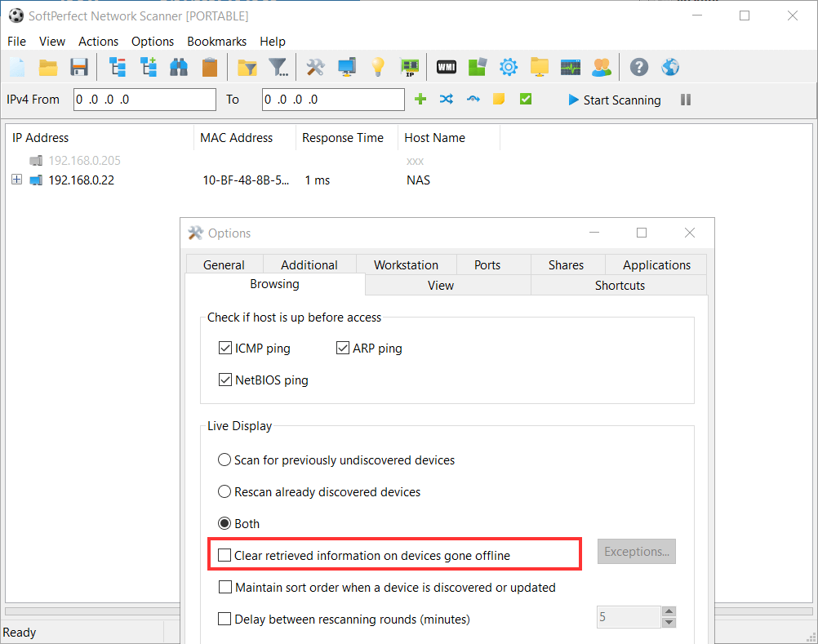Click Start Scanning button
This screenshot has width=818, height=644.
tap(615, 100)
